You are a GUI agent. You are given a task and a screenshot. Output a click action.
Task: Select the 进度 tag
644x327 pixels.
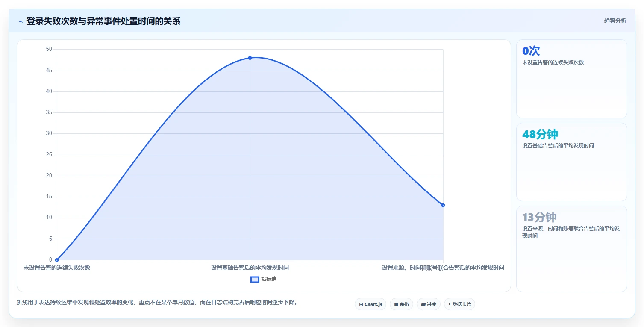point(429,304)
